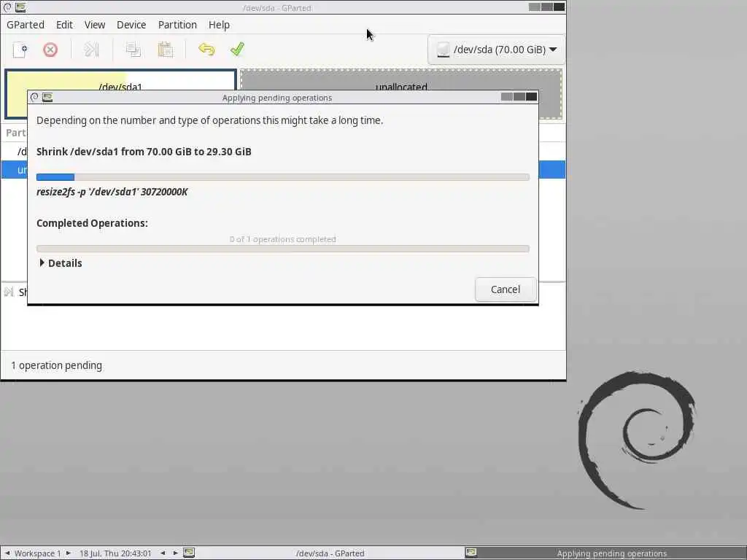Screen dimensions: 747x560
Task: Click the /dev/sda - GParted taskbar entry
Action: tap(330, 553)
